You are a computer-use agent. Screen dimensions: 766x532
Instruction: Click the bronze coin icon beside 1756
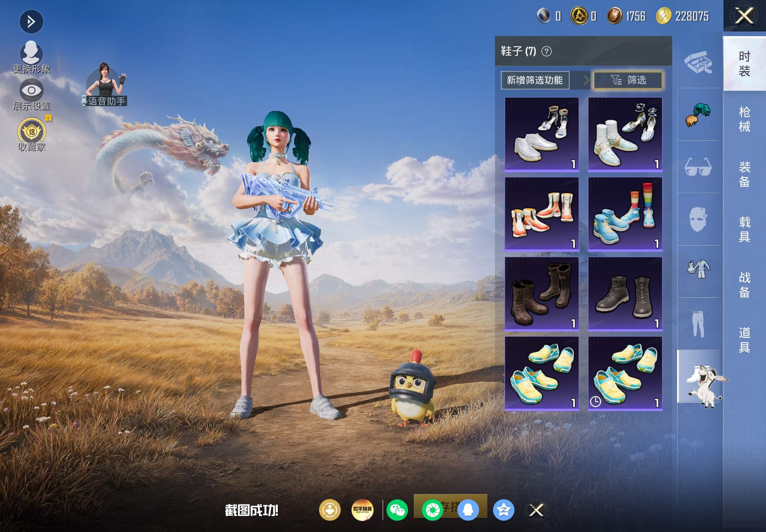pos(615,16)
